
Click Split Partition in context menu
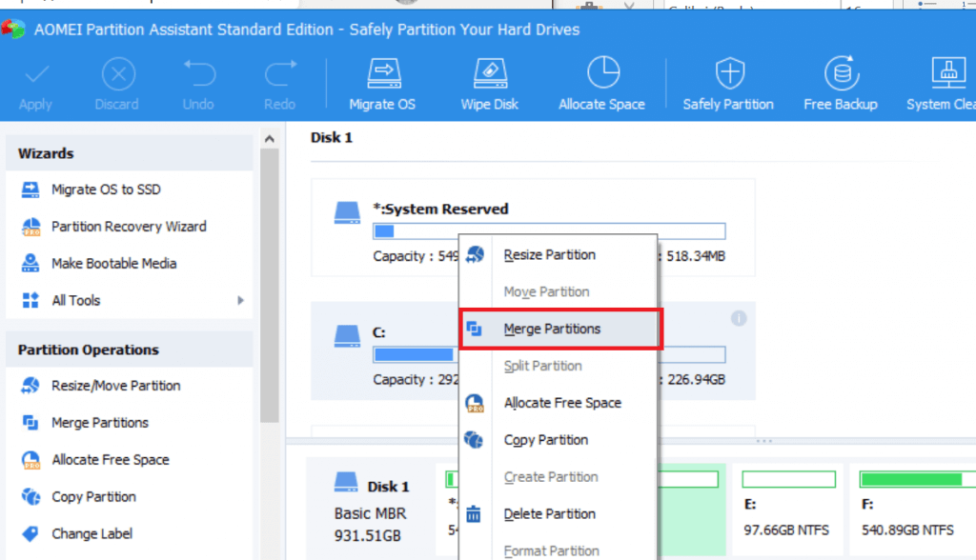pos(558,366)
